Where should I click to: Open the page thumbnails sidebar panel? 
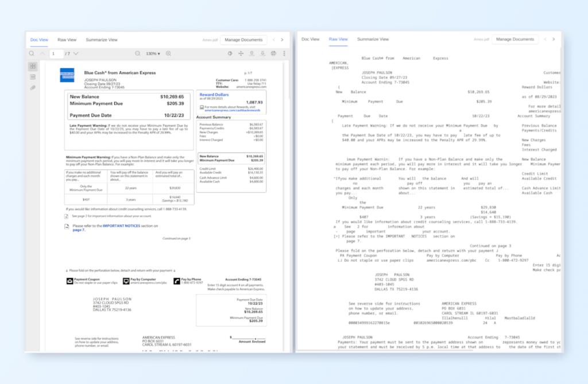pos(33,65)
